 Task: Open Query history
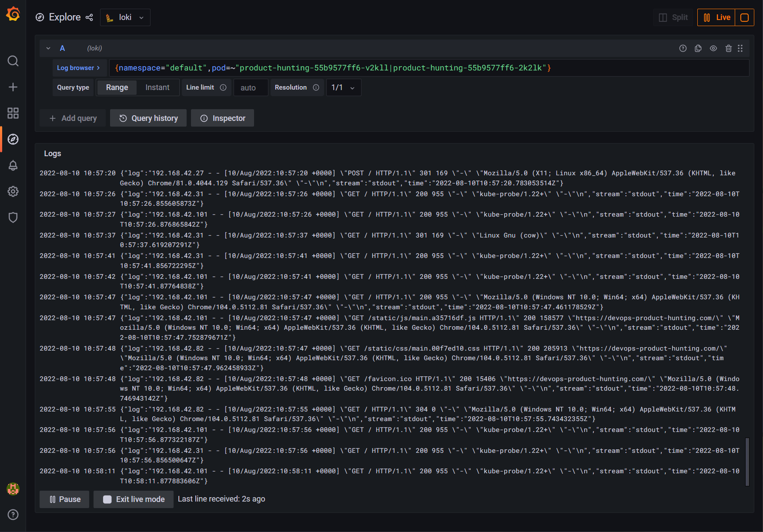[148, 118]
